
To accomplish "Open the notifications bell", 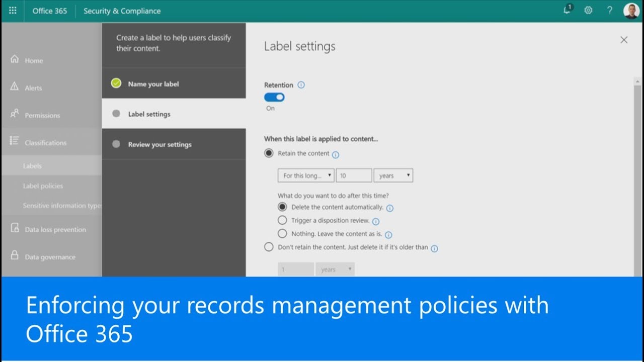I will [568, 10].
